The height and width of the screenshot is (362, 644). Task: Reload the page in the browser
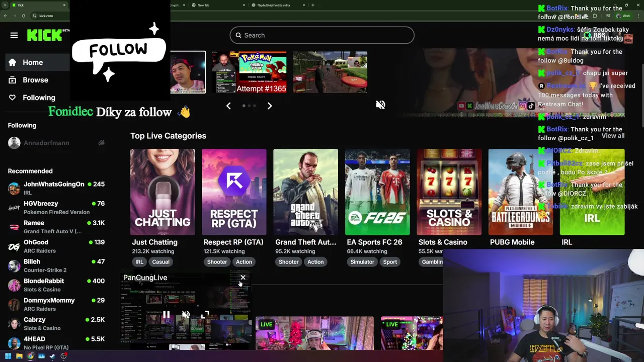pyautogui.click(x=24, y=16)
